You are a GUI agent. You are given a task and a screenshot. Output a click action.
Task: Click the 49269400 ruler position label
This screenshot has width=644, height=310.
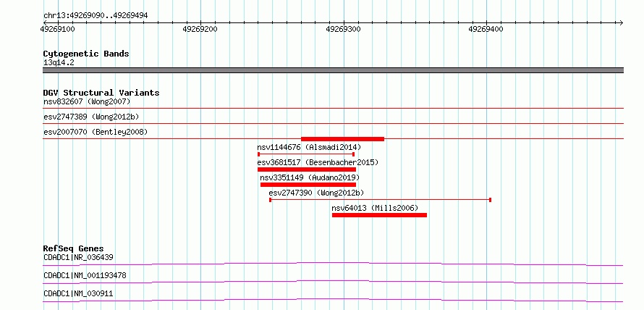pos(486,30)
